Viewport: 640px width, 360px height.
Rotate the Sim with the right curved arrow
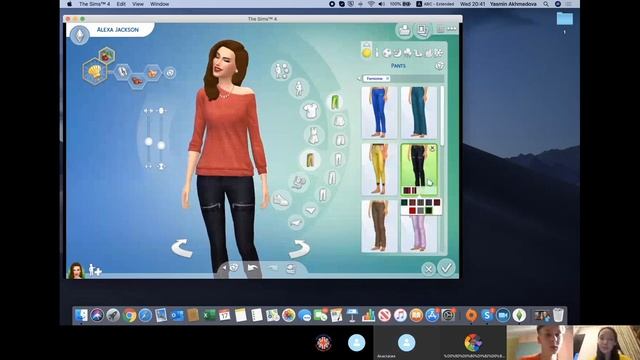(299, 249)
